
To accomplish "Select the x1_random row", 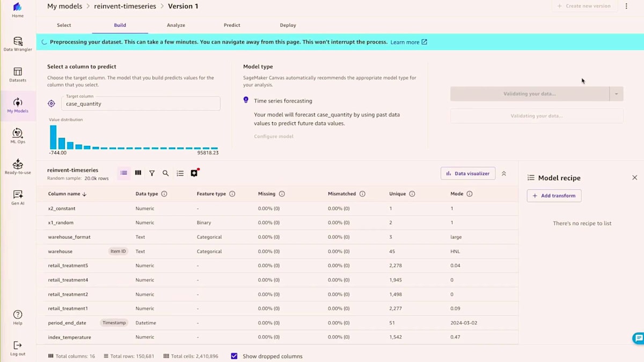I will (277, 223).
